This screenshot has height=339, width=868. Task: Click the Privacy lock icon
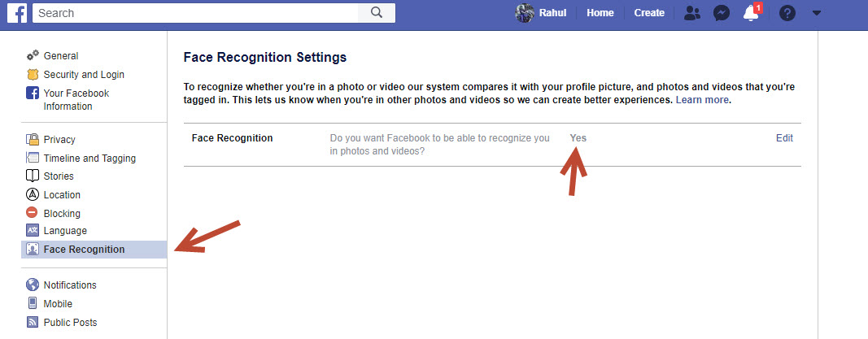(33, 139)
